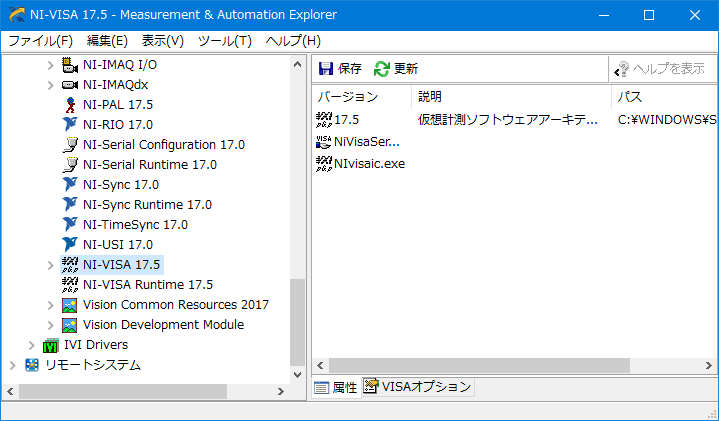Screen dimensions: 719x421
Task: Sort by the 説明 column header
Action: point(512,97)
